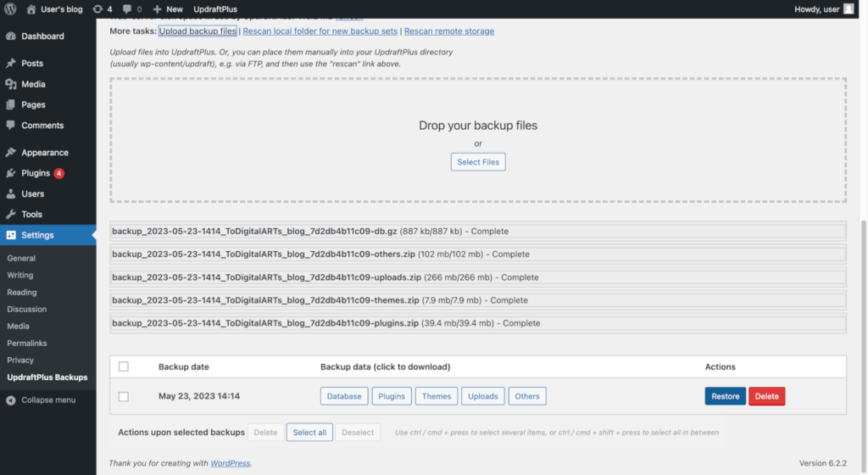Click the Select all button
The image size is (868, 475).
pyautogui.click(x=309, y=433)
